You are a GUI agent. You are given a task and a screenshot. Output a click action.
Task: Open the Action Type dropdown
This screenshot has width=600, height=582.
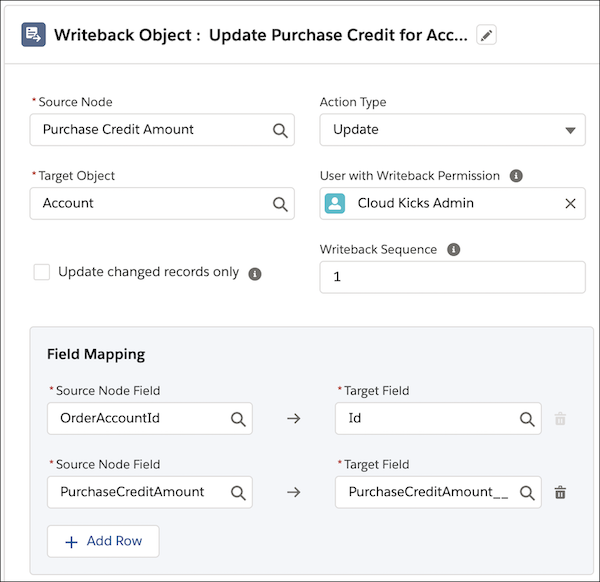coord(452,130)
